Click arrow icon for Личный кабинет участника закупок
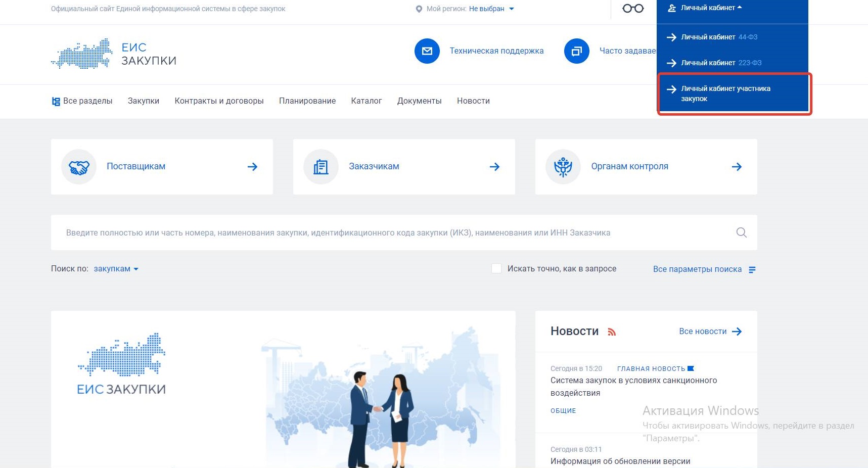Image resolution: width=868 pixels, height=468 pixels. point(671,89)
